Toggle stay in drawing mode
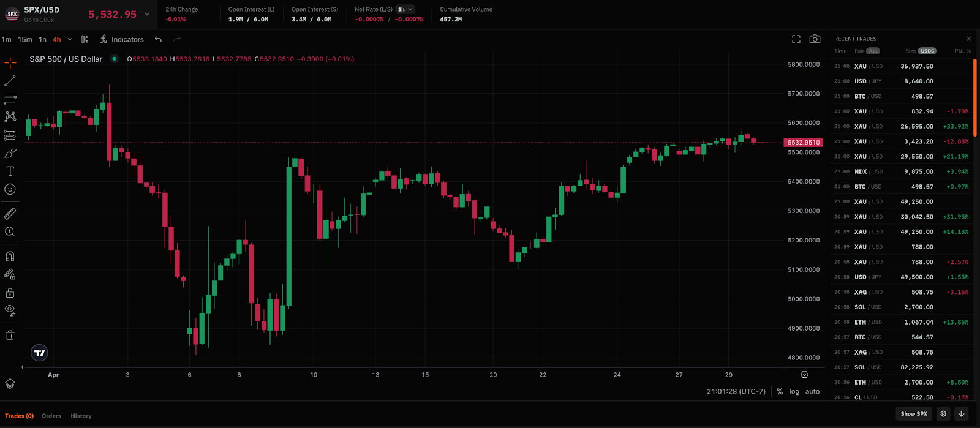The width and height of the screenshot is (980, 428). point(10,274)
